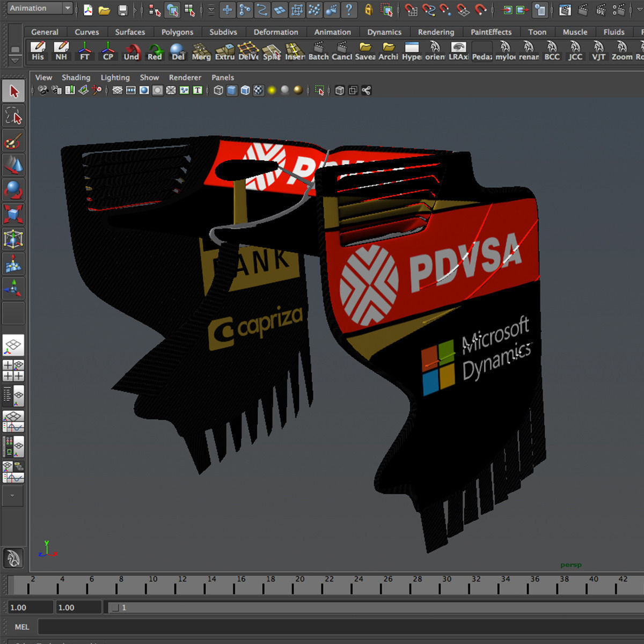The height and width of the screenshot is (644, 644).
Task: Click the Center Pivot CP shelf button
Action: (108, 52)
